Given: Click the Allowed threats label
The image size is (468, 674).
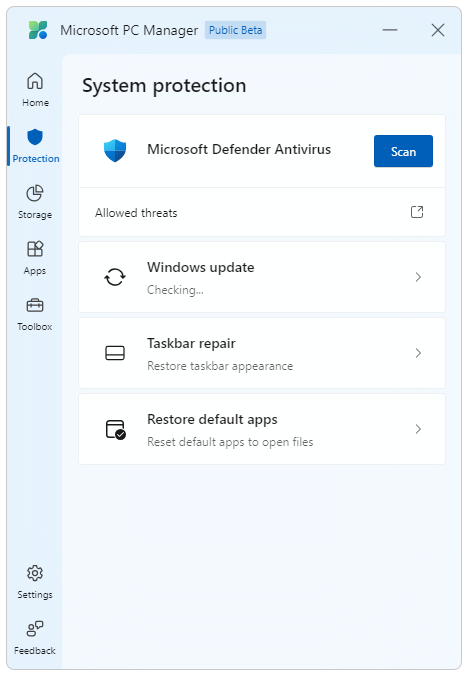Looking at the screenshot, I should pyautogui.click(x=136, y=213).
